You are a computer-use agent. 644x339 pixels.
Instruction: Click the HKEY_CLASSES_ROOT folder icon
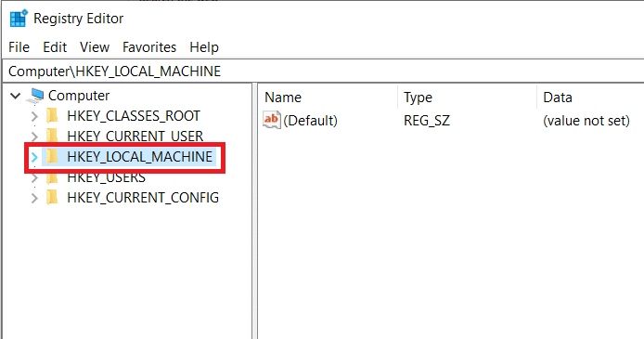(x=52, y=116)
